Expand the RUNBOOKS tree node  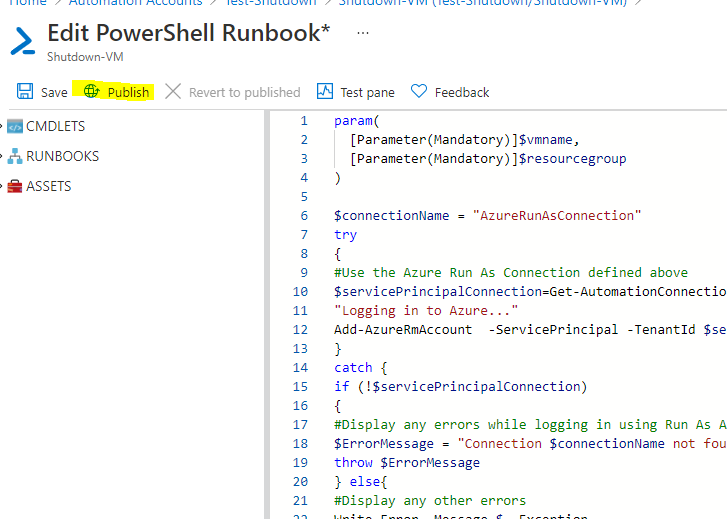coord(1,156)
